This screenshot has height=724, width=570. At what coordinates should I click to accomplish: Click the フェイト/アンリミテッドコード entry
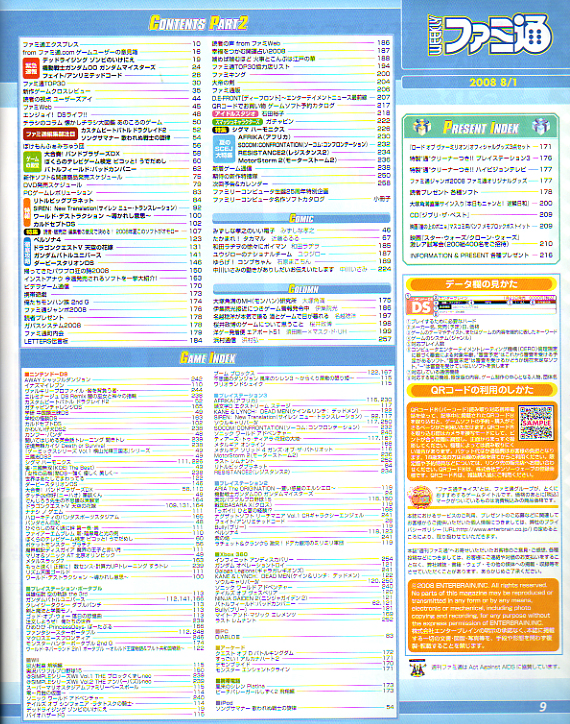pyautogui.click(x=121, y=75)
